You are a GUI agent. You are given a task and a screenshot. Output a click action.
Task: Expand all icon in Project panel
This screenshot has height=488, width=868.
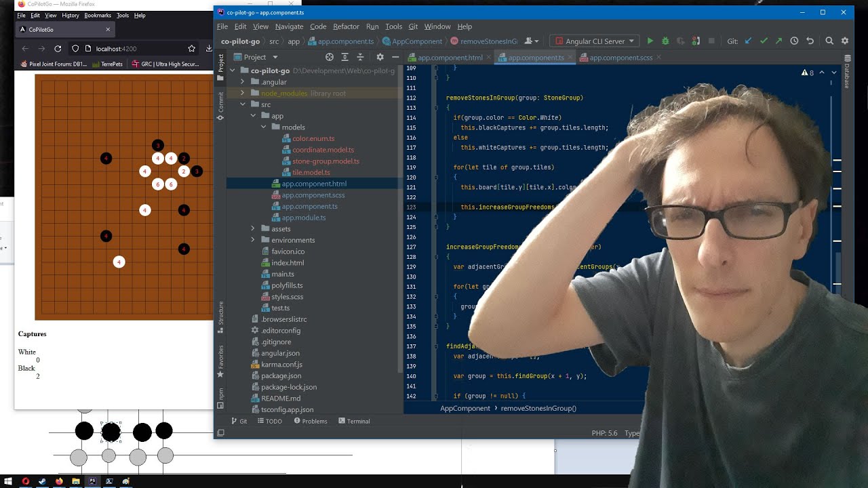[x=344, y=57]
